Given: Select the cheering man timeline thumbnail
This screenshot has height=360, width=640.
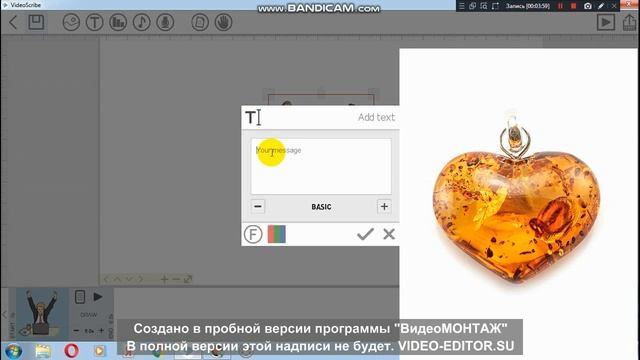Looking at the screenshot, I should [42, 313].
